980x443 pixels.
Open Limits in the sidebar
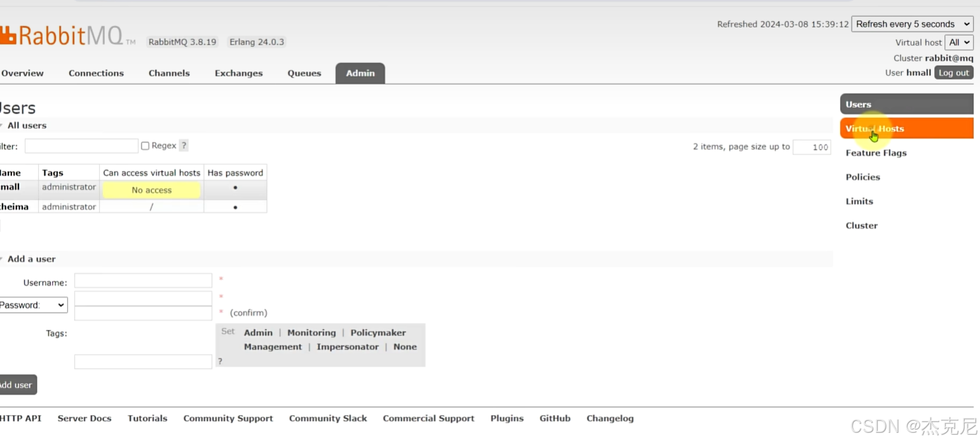(x=859, y=201)
